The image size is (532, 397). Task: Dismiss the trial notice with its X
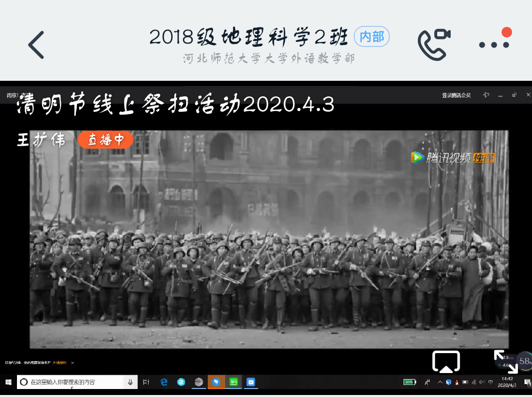[x=72, y=363]
